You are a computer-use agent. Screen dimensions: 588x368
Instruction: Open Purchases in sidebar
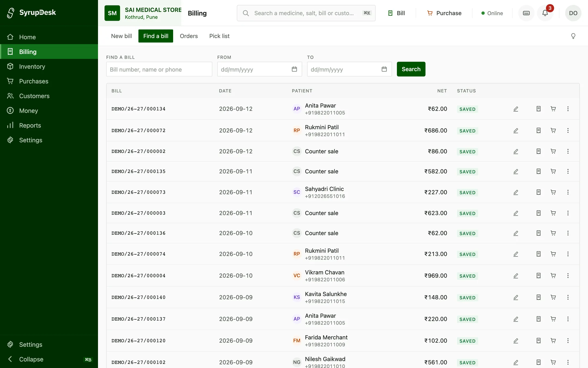49,81
